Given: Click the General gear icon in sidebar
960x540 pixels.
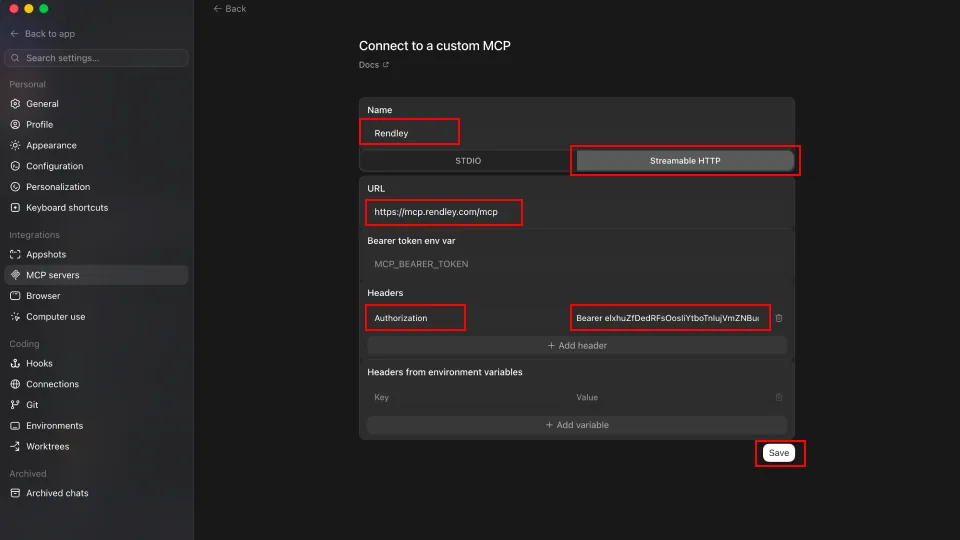Looking at the screenshot, I should coord(15,103).
